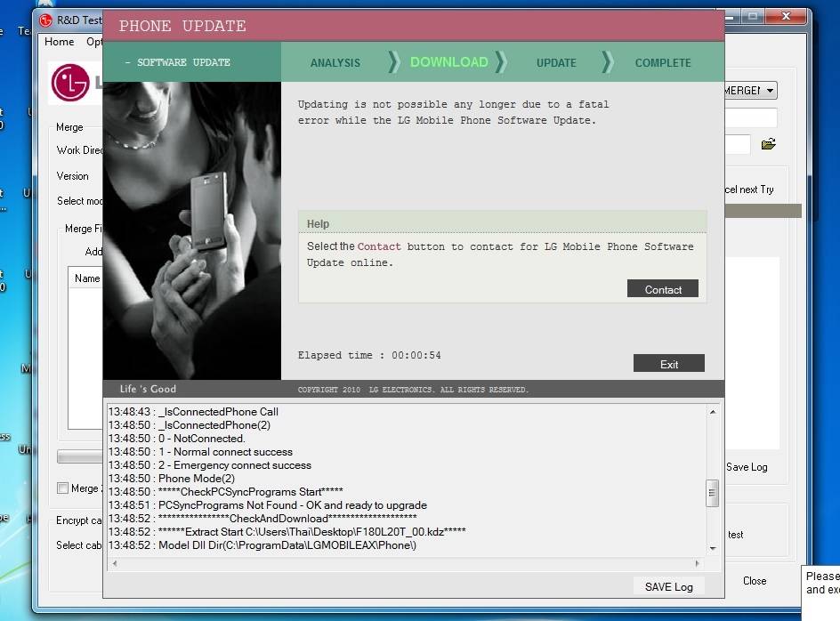840x621 pixels.
Task: Click the 'Phone Mode(2)' log line
Action: click(x=172, y=479)
